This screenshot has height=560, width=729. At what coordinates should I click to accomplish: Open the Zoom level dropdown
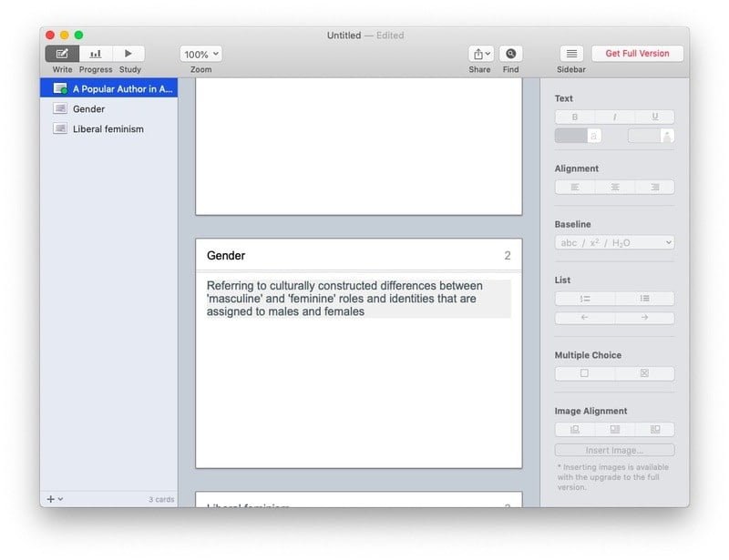[x=200, y=54]
